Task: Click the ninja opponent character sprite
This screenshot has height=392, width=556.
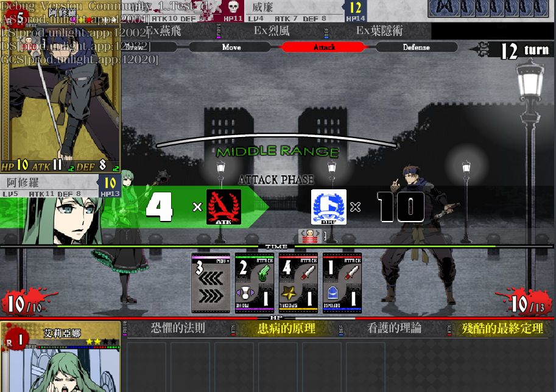Action: click(x=420, y=234)
